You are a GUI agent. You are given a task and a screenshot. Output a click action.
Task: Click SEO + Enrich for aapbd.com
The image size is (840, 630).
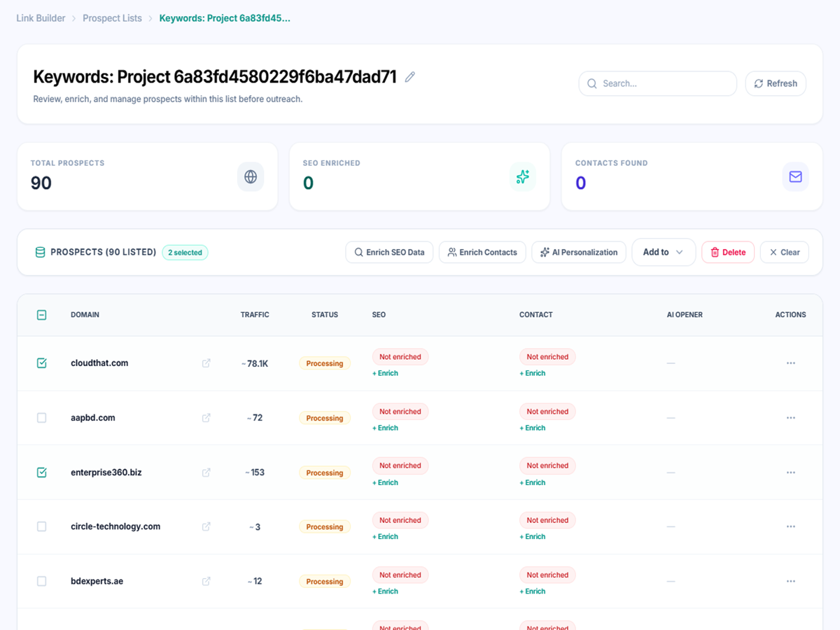tap(385, 428)
